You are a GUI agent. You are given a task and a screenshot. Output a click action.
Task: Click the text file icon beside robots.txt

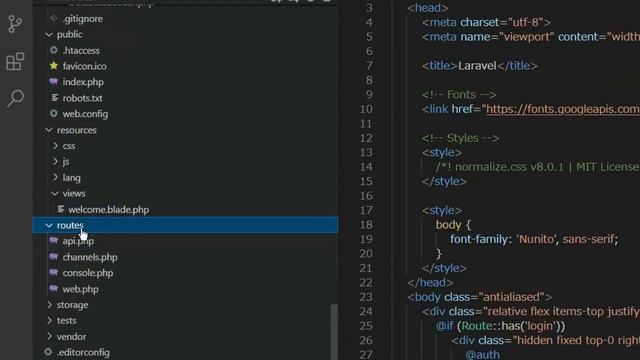tap(55, 98)
